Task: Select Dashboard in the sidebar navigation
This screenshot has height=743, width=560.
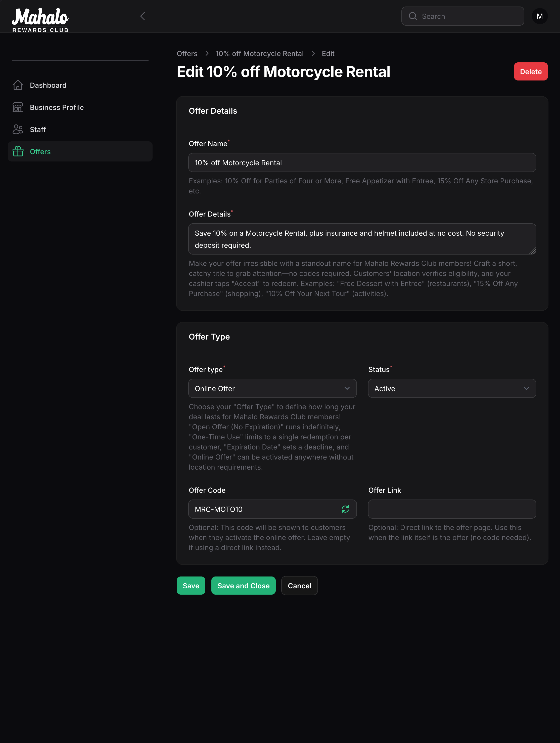Action: tap(48, 85)
